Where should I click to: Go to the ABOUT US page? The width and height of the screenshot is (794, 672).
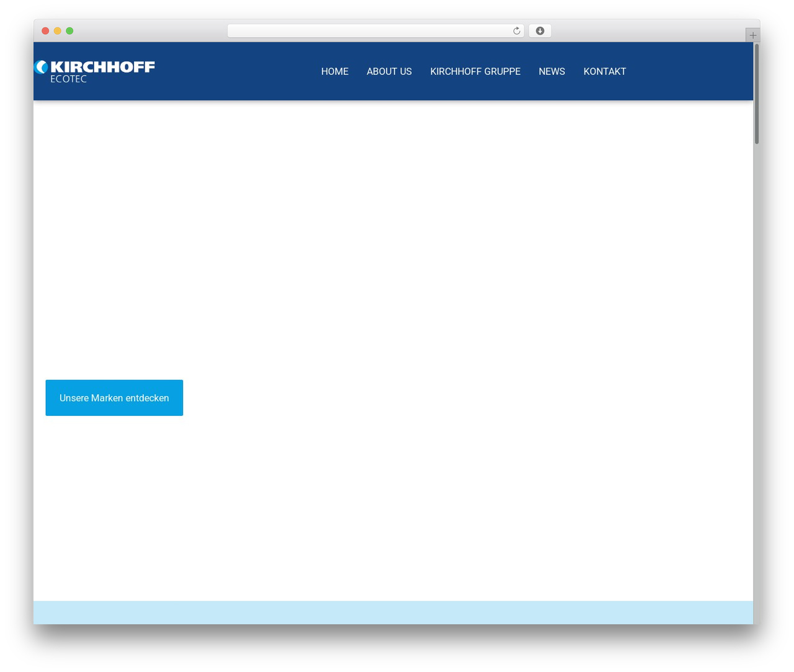[389, 71]
